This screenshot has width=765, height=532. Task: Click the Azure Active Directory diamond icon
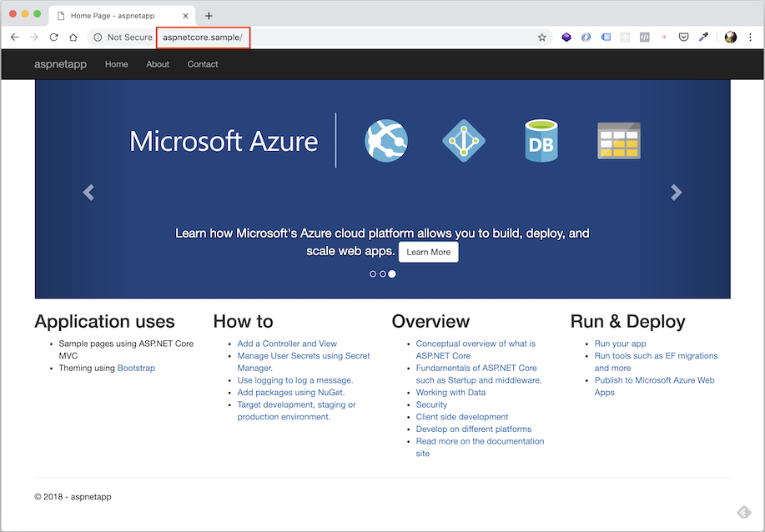pos(464,141)
